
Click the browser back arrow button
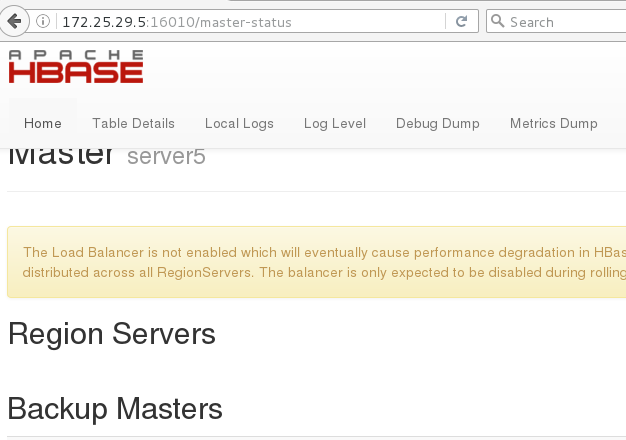(x=14, y=21)
